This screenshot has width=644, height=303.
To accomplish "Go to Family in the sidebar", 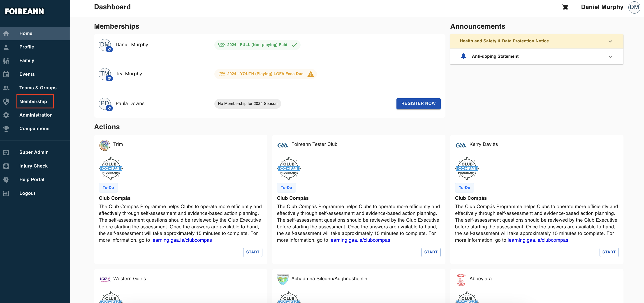I will 35,61.
